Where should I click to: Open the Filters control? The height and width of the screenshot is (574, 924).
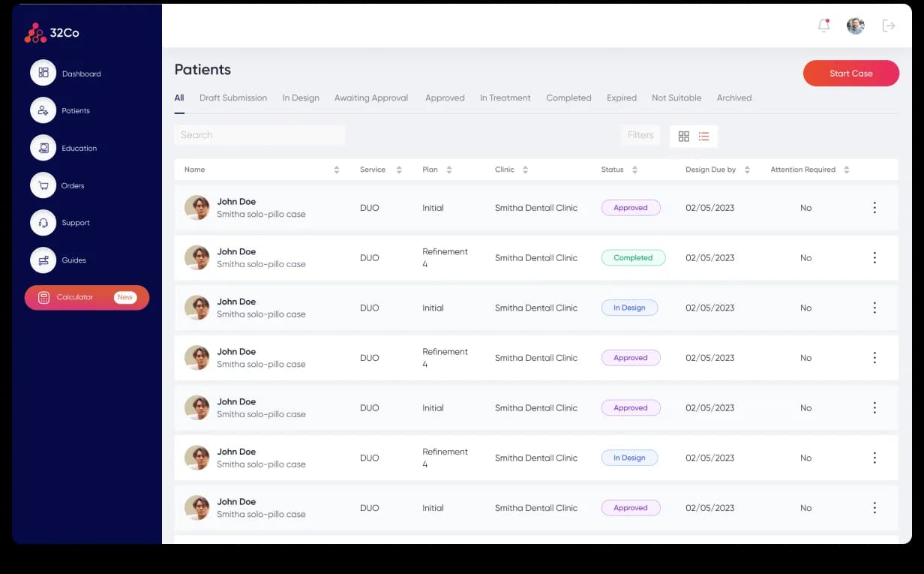(x=640, y=135)
